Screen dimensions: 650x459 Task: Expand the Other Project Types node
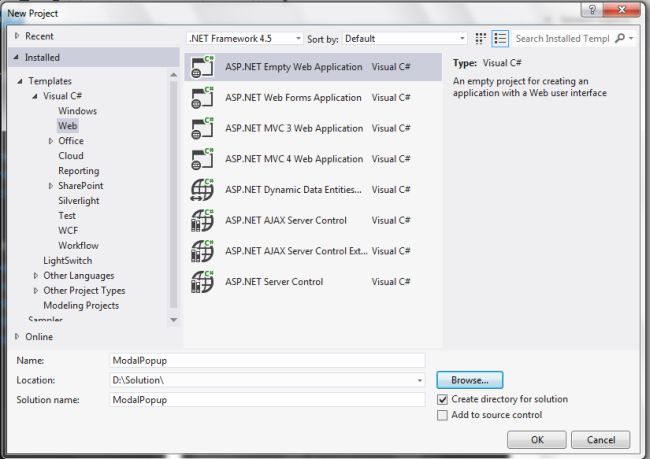coord(36,291)
